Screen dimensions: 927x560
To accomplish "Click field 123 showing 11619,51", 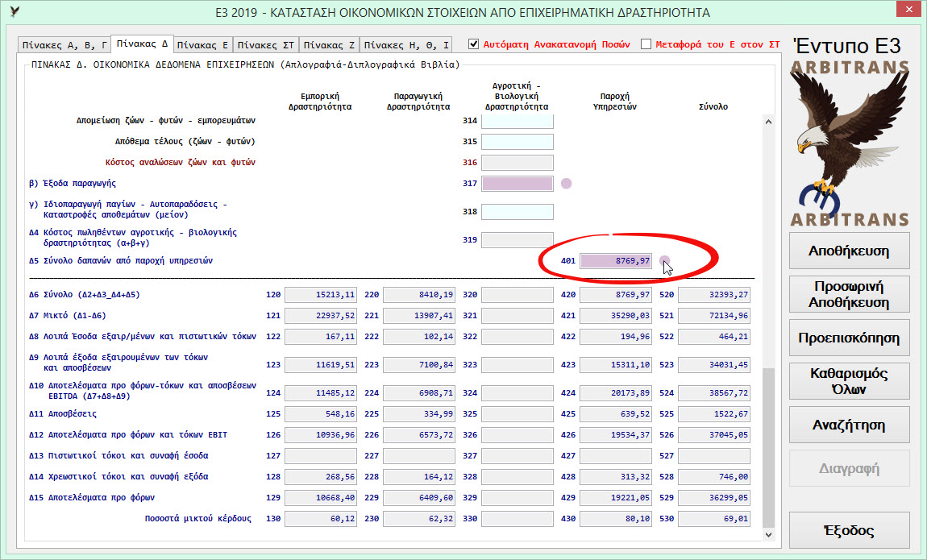I will tap(321, 365).
